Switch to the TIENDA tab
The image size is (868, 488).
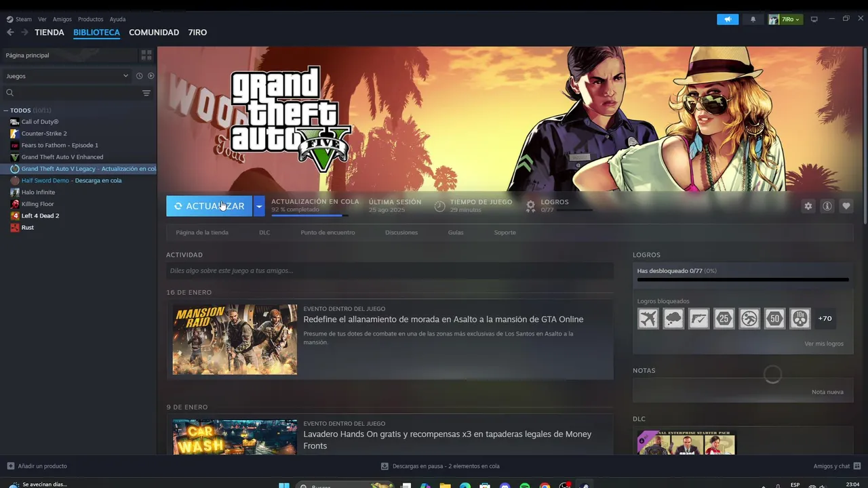[50, 33]
